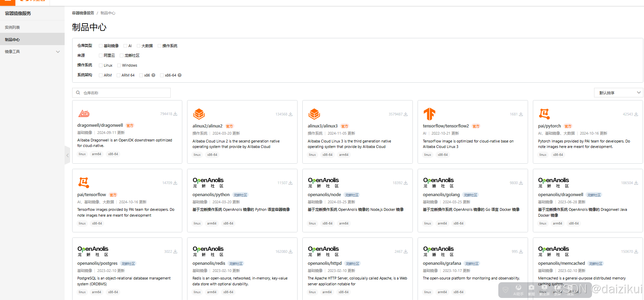Image resolution: width=644 pixels, height=300 pixels.
Task: Click OpenAnolis logo on openanolis/httpd card
Action: (323, 251)
